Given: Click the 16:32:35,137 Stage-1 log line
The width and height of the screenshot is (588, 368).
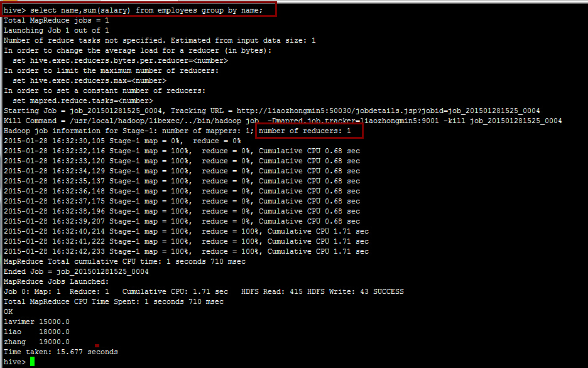Looking at the screenshot, I should point(182,181).
